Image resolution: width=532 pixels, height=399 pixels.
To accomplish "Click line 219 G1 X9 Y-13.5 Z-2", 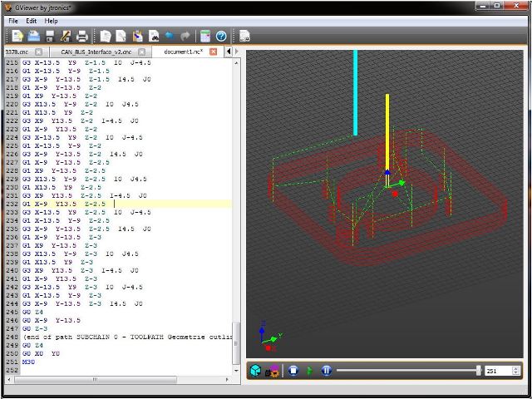I will click(x=60, y=96).
